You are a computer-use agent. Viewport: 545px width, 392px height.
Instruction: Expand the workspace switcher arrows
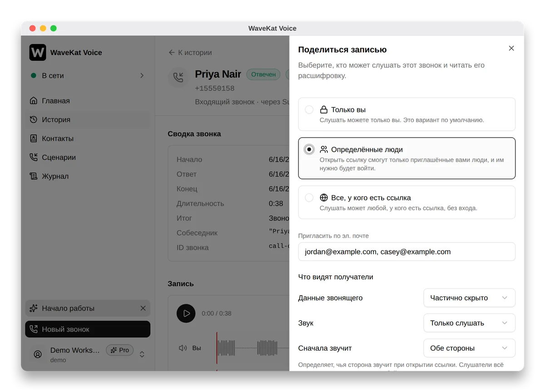(x=142, y=354)
